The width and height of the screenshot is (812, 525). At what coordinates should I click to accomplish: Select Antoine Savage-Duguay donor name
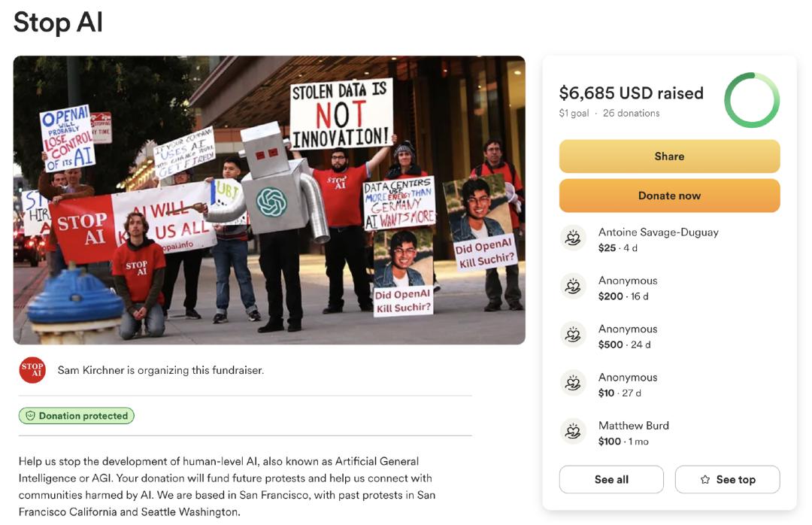(658, 232)
